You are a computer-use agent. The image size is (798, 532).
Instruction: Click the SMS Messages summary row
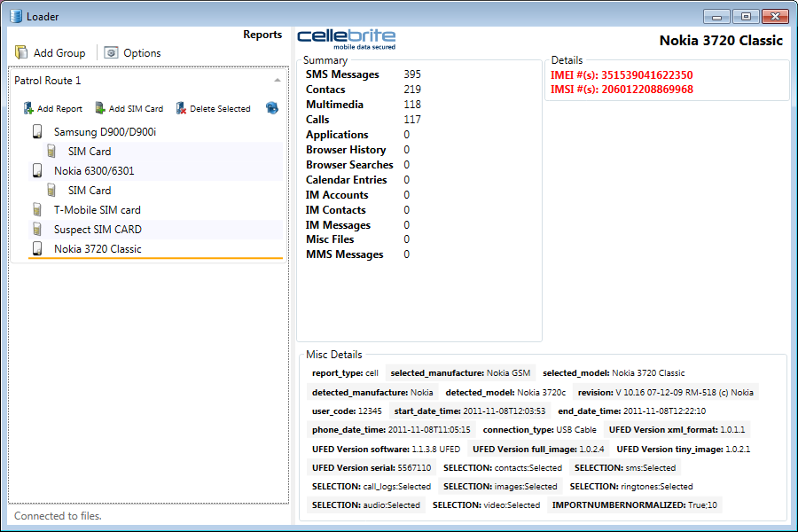click(364, 74)
